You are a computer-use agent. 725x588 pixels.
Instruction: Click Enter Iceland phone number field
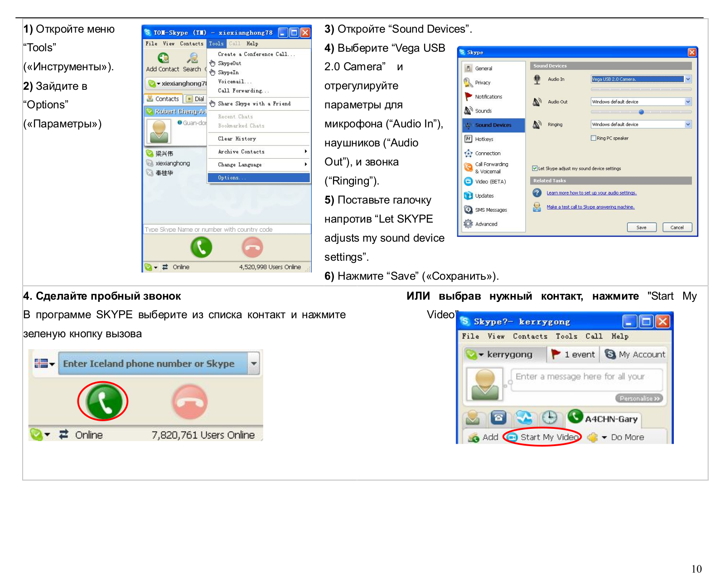click(x=153, y=364)
